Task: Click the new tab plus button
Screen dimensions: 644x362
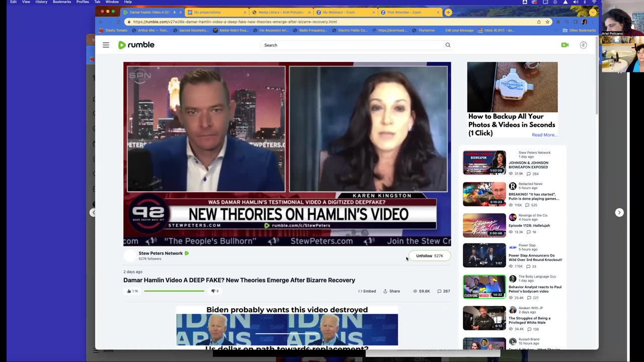Action: (448, 12)
